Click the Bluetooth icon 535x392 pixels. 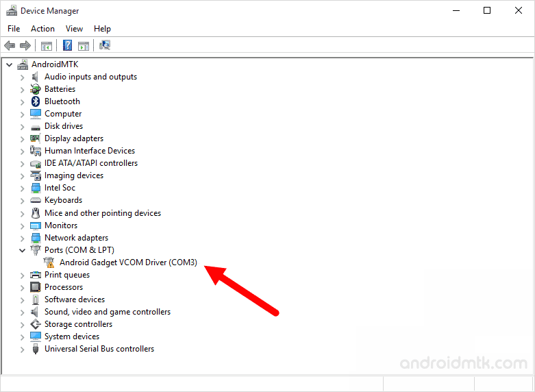click(x=36, y=101)
